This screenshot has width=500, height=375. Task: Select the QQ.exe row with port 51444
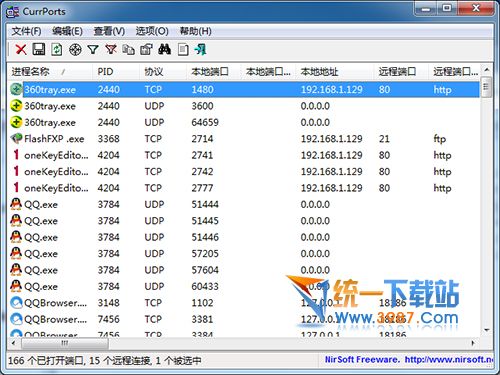[x=243, y=204]
